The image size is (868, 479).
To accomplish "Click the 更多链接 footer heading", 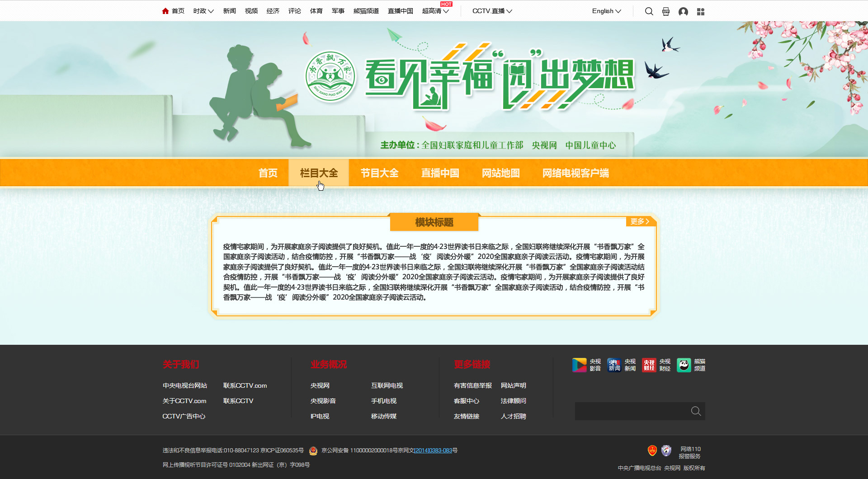I will click(472, 364).
